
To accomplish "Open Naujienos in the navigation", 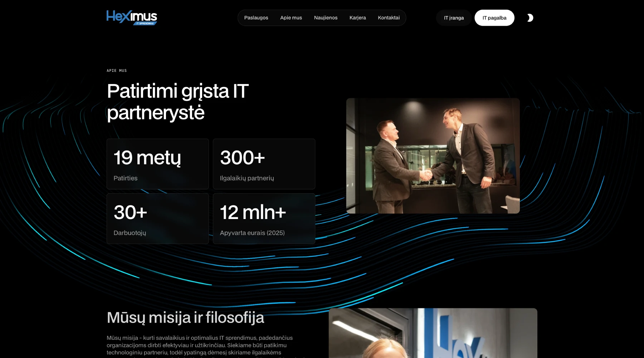I will tap(326, 18).
